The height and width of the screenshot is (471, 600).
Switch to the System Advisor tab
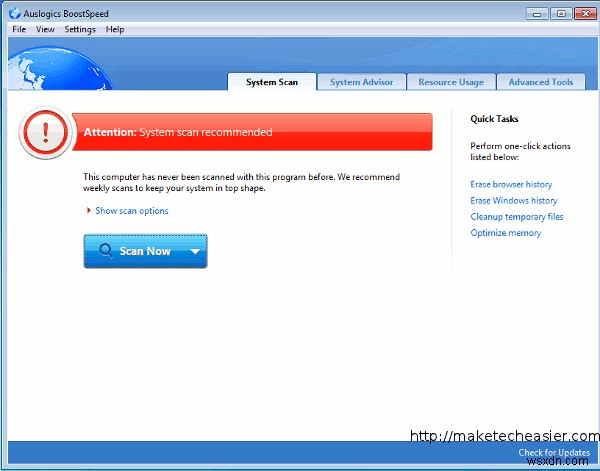click(362, 82)
